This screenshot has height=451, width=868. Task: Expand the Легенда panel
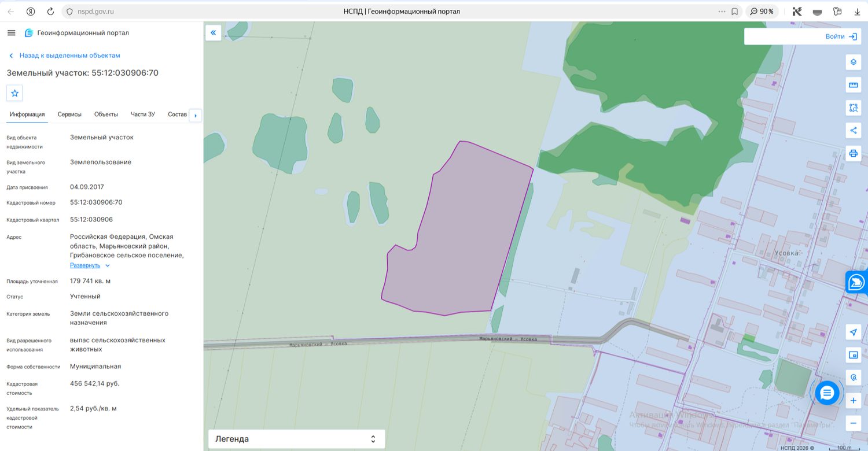pyautogui.click(x=296, y=439)
